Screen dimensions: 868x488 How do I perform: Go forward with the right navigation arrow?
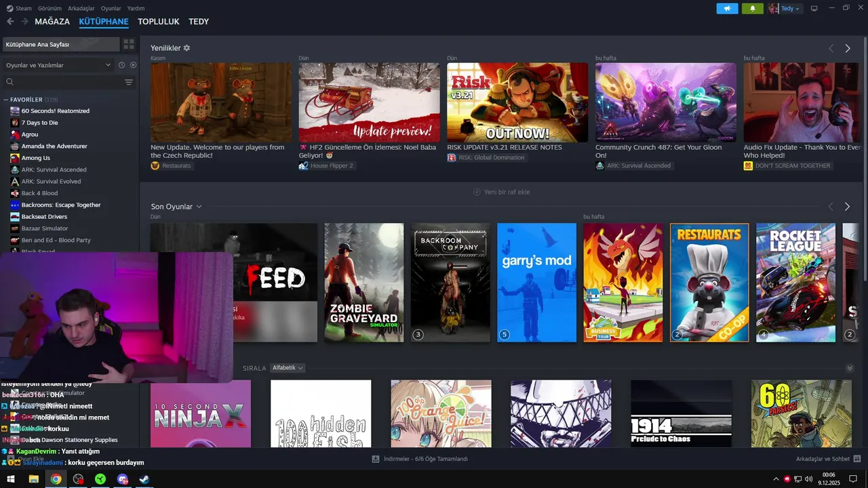click(24, 22)
